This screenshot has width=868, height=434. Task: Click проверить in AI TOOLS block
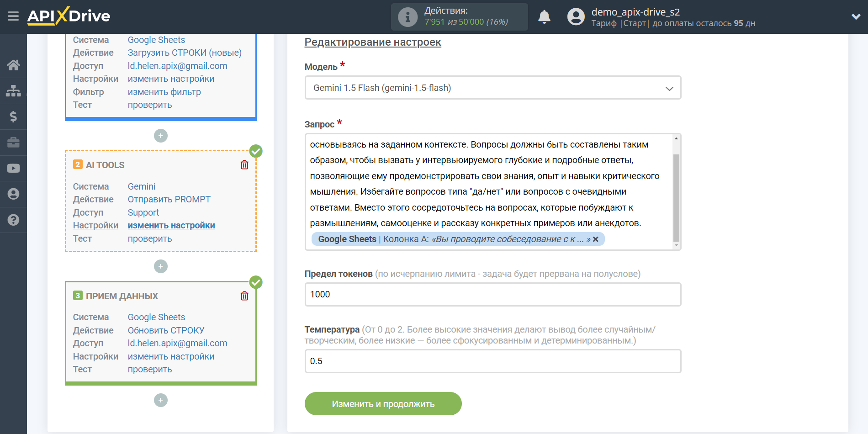[x=149, y=238]
